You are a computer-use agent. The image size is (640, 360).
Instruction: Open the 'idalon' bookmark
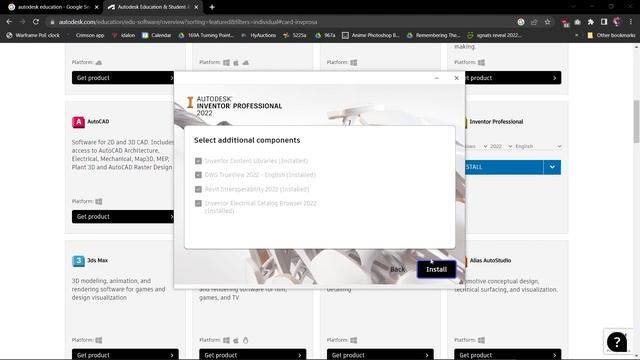click(124, 36)
